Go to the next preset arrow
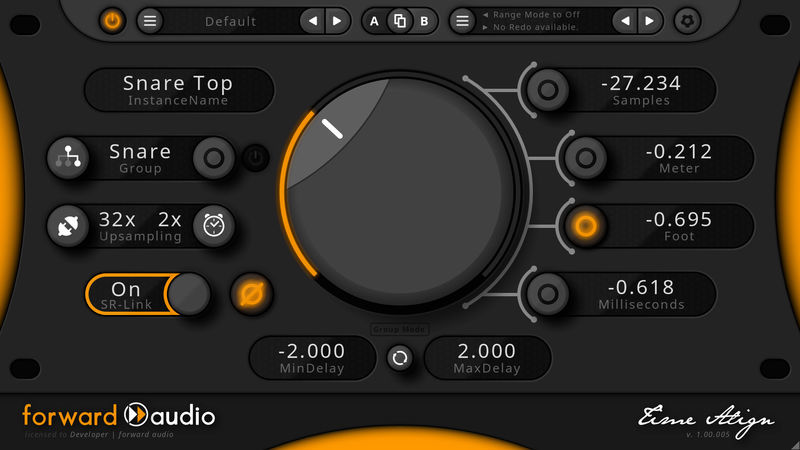800x450 pixels. (337, 21)
